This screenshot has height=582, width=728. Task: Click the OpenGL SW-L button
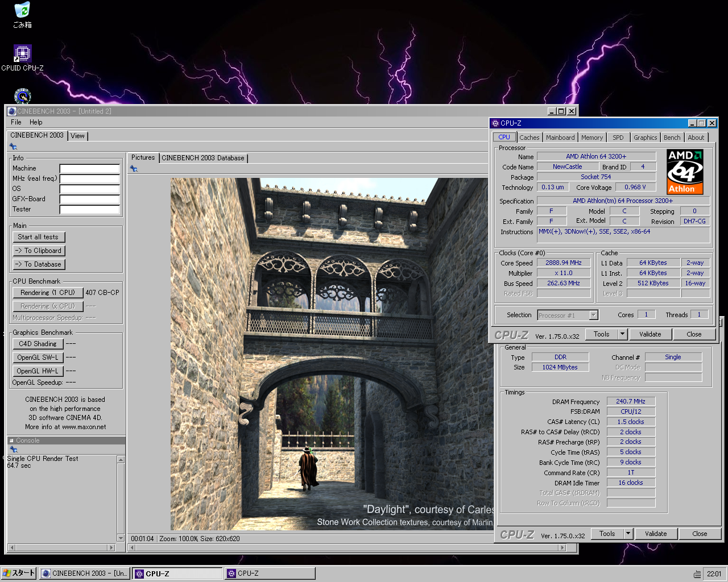click(38, 357)
